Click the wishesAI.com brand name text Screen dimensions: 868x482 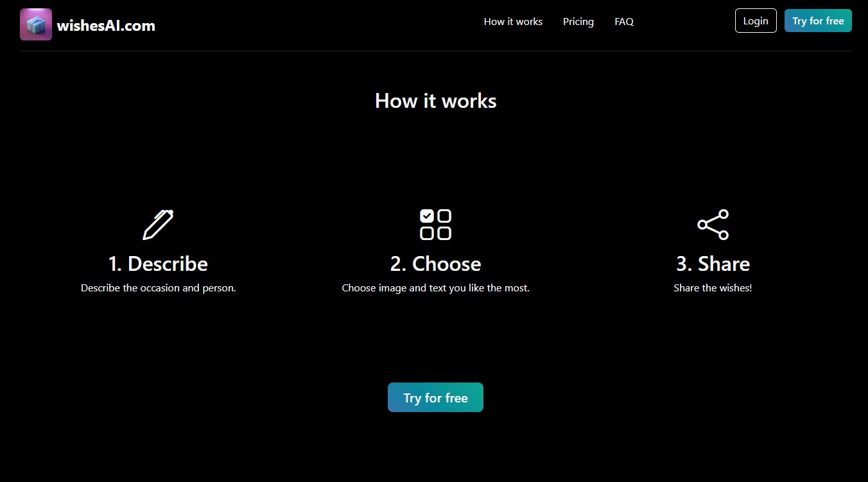pos(106,26)
